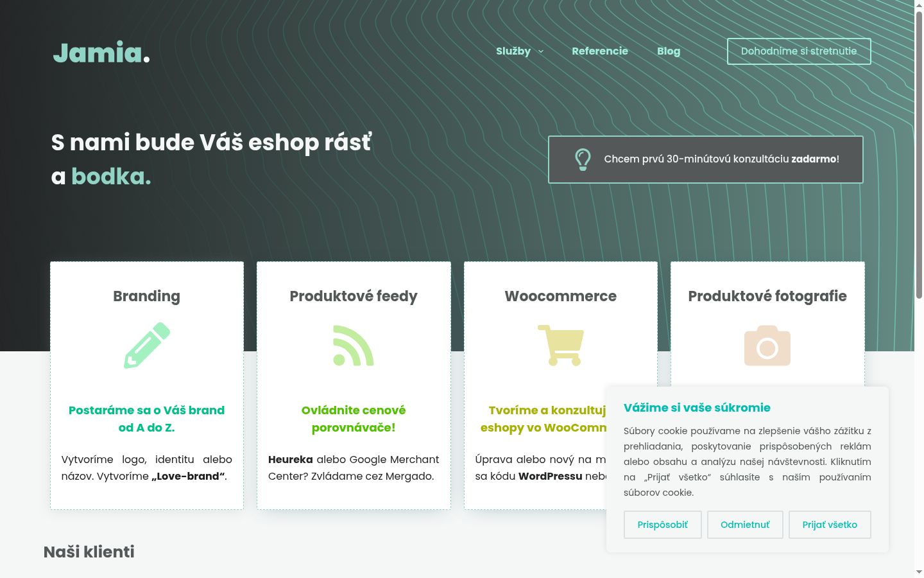Click the Produktové fotografie heading

pyautogui.click(x=767, y=296)
